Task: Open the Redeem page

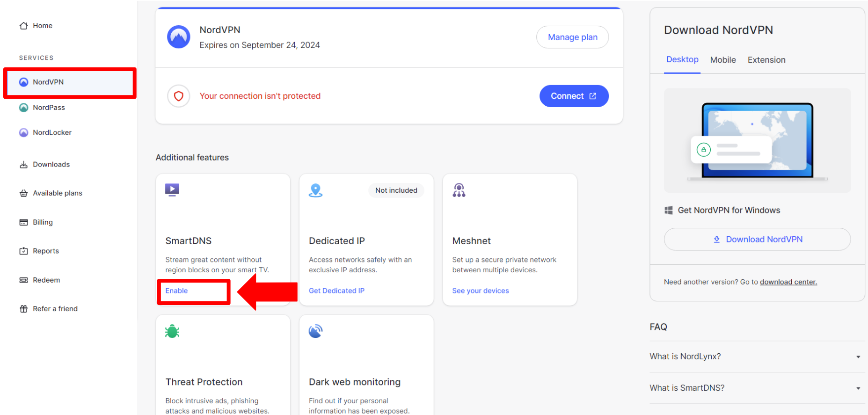Action: click(46, 280)
